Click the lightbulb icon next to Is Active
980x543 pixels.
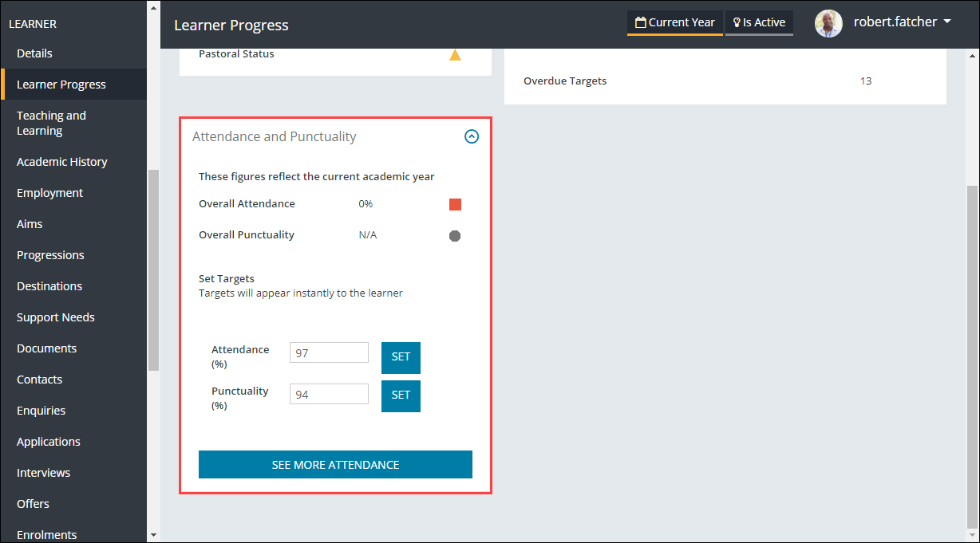pyautogui.click(x=736, y=22)
